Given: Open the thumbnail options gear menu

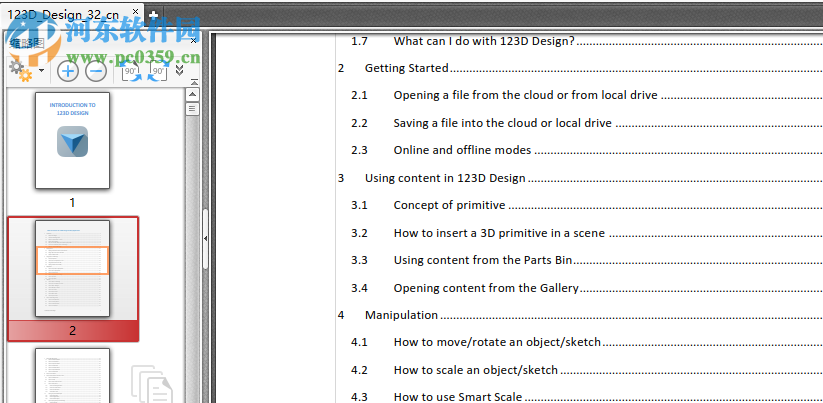Looking at the screenshot, I should click(21, 71).
